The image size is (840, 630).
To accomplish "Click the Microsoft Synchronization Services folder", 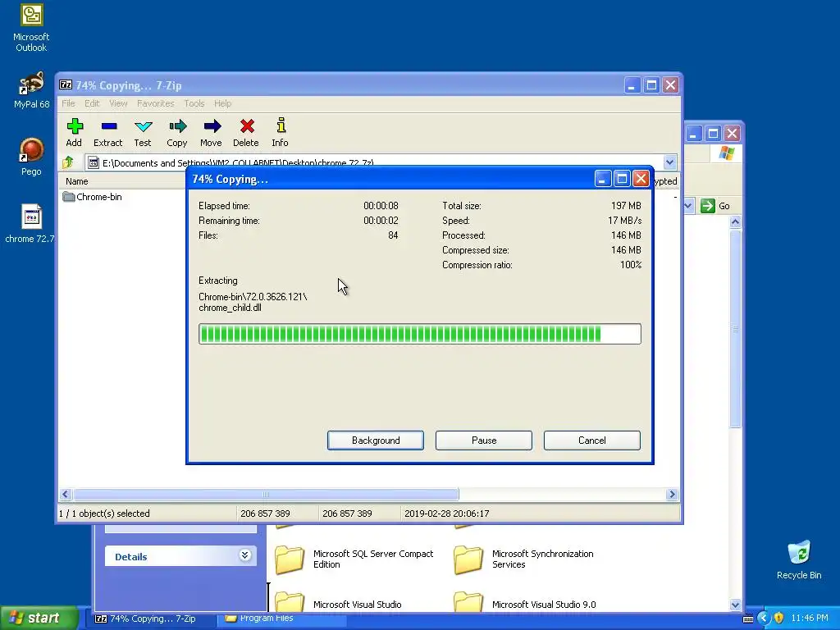I will (x=524, y=559).
